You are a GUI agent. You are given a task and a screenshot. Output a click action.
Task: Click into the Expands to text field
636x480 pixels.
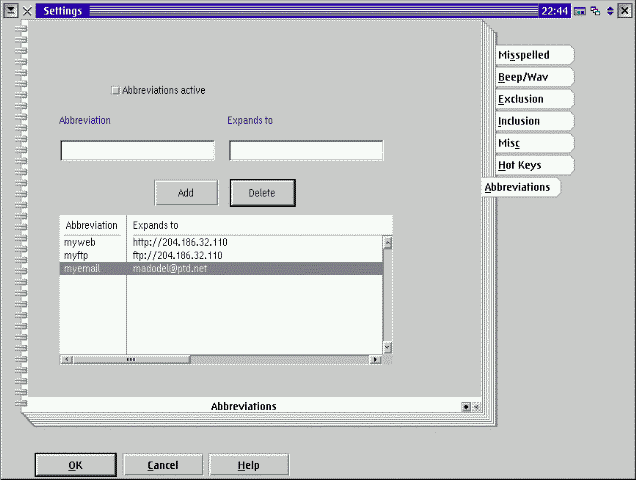point(306,151)
